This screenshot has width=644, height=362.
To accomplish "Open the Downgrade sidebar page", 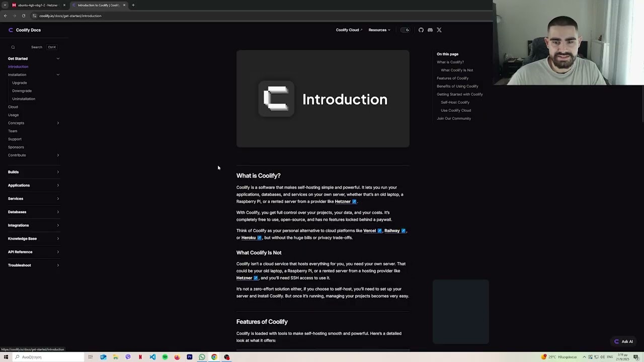I will [x=22, y=91].
